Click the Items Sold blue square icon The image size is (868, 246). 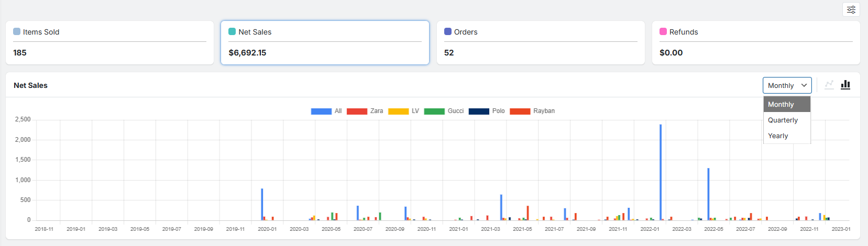[x=17, y=31]
